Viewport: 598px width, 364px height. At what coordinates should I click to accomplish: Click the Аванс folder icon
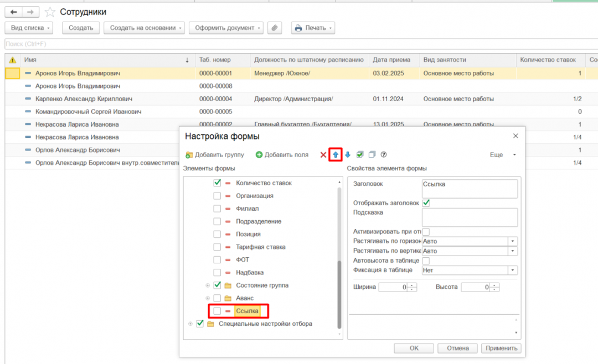pyautogui.click(x=228, y=298)
